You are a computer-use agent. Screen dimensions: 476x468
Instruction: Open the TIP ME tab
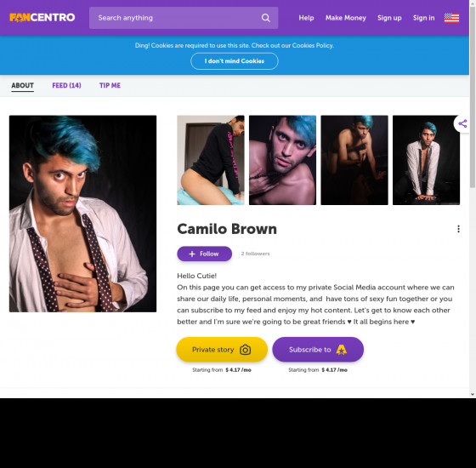tap(110, 85)
